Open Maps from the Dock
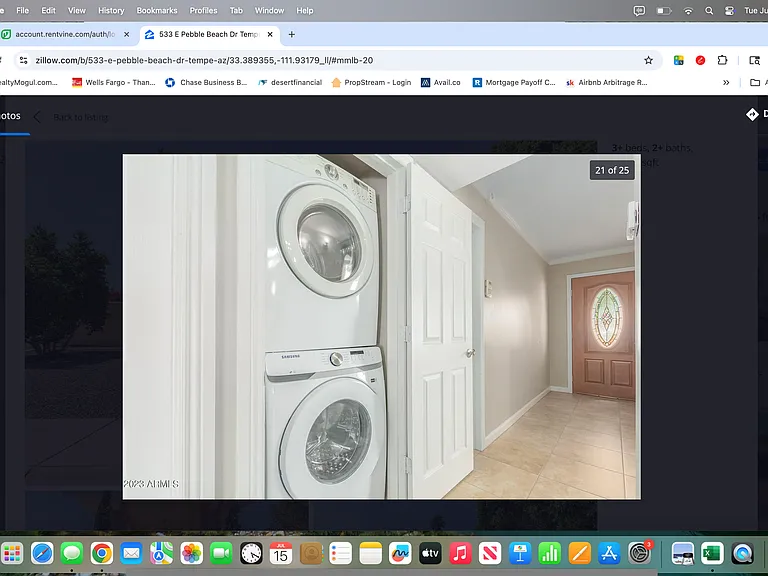768x576 pixels. (x=162, y=553)
